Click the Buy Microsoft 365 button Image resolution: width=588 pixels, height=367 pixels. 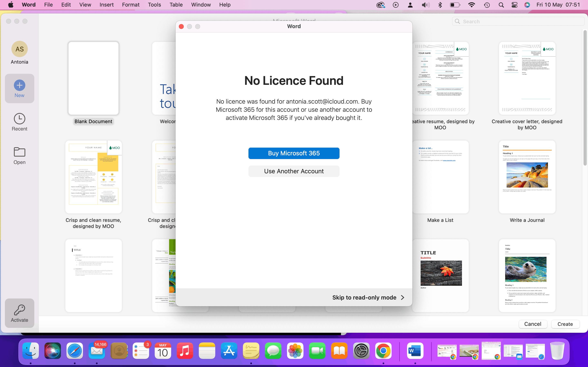294,153
